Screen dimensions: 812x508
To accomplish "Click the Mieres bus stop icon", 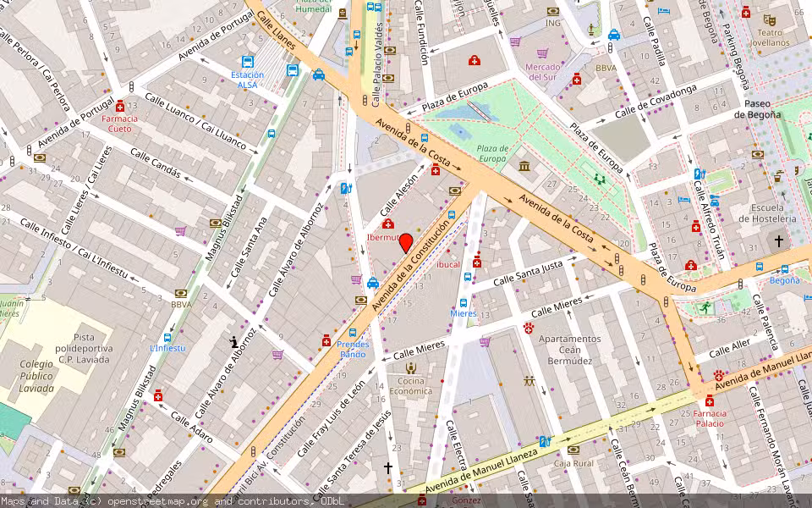I will click(464, 302).
